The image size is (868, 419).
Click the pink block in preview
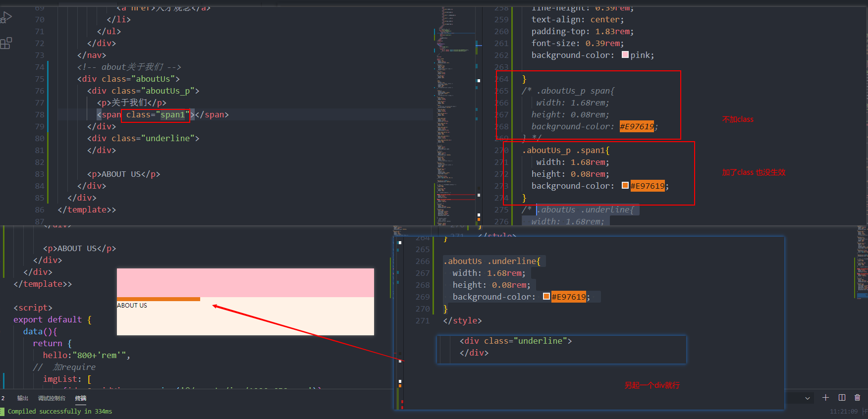coord(245,283)
